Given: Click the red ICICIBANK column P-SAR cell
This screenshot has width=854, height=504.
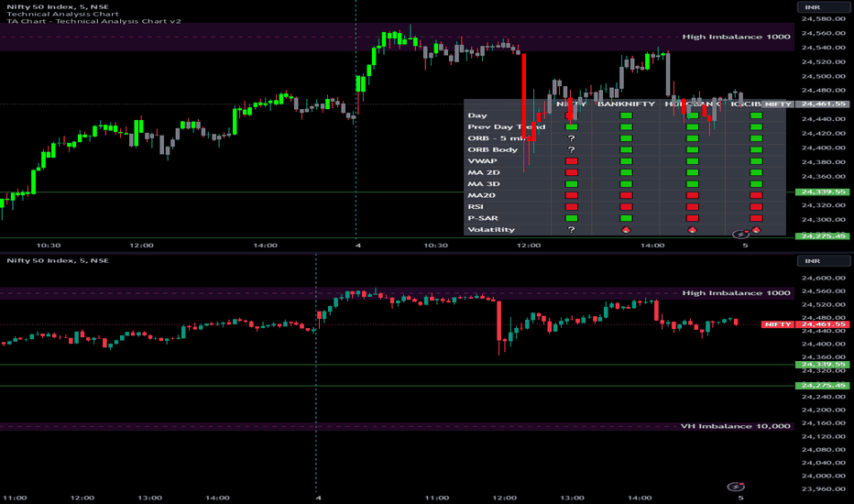Looking at the screenshot, I should pyautogui.click(x=756, y=218).
